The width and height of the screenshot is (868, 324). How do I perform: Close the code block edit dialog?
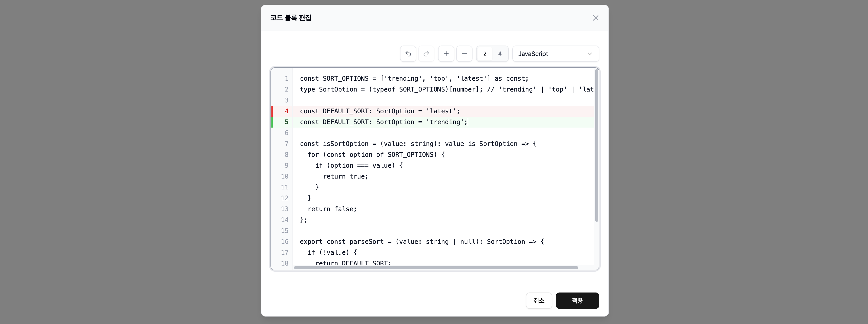(596, 18)
